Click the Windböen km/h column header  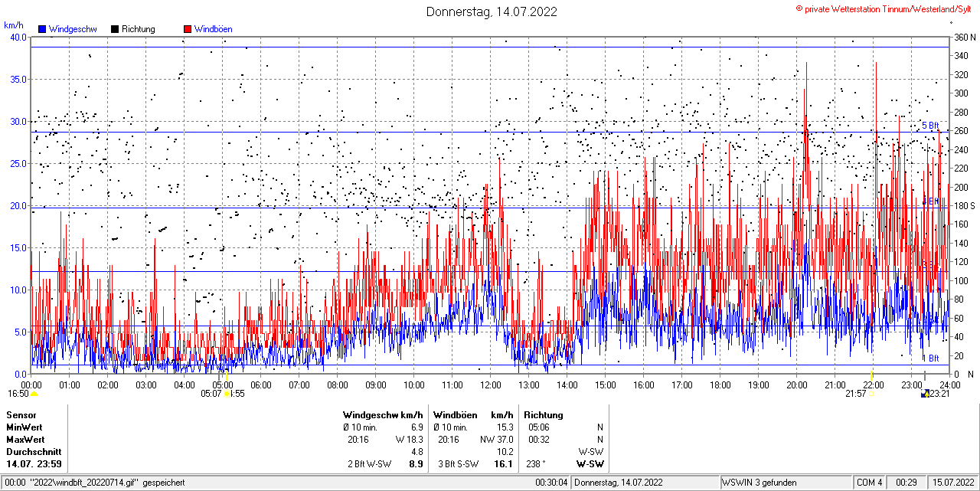472,414
